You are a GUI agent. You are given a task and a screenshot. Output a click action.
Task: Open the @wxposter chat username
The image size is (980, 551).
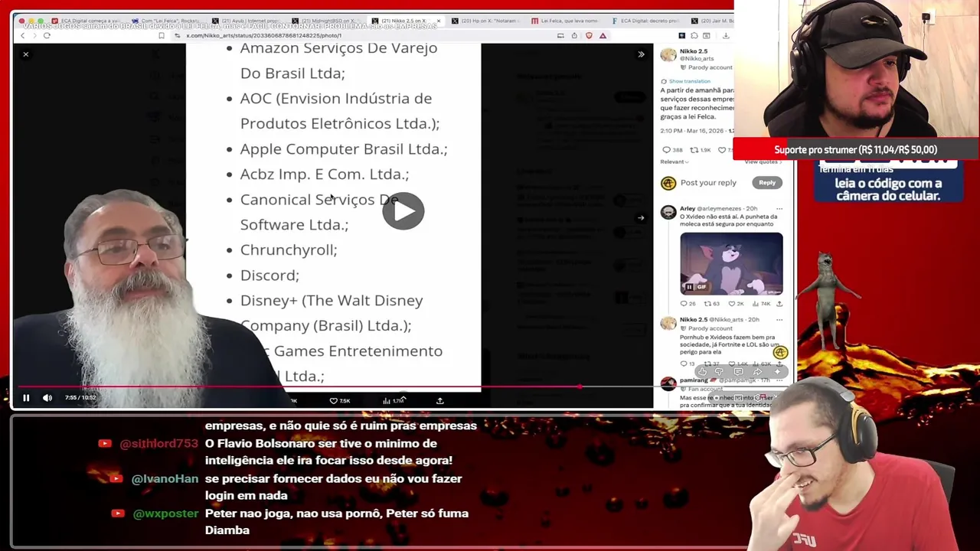click(x=165, y=514)
